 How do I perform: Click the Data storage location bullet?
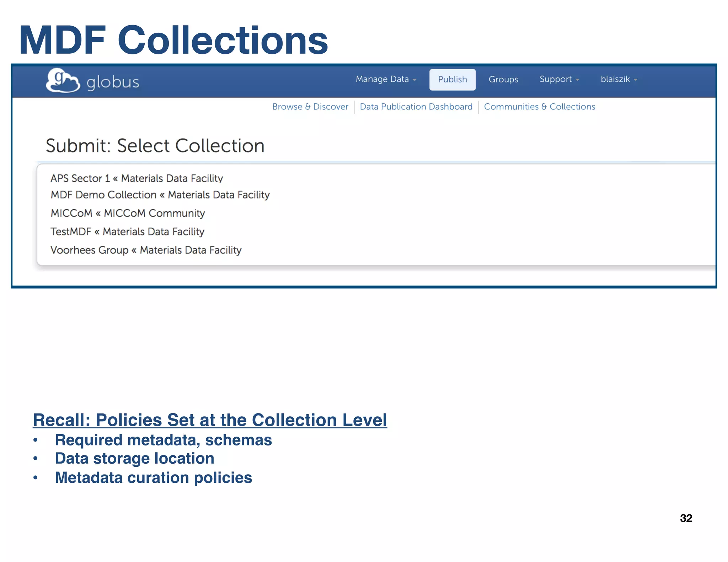tap(134, 458)
